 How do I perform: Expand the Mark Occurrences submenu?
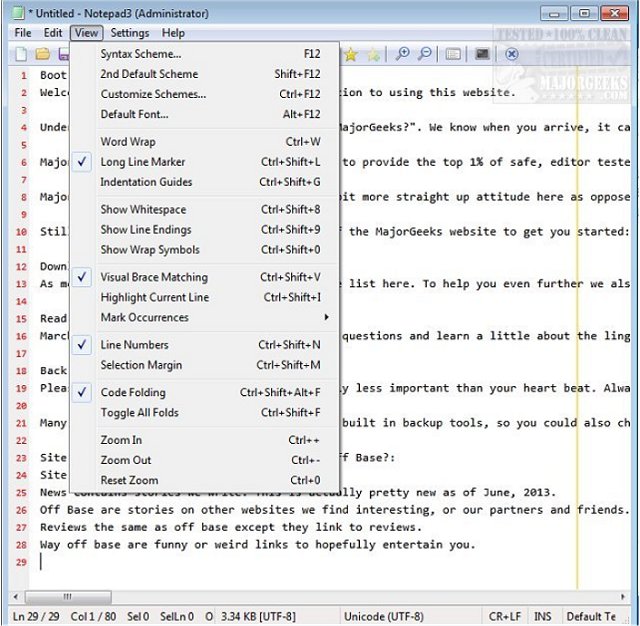tap(205, 317)
